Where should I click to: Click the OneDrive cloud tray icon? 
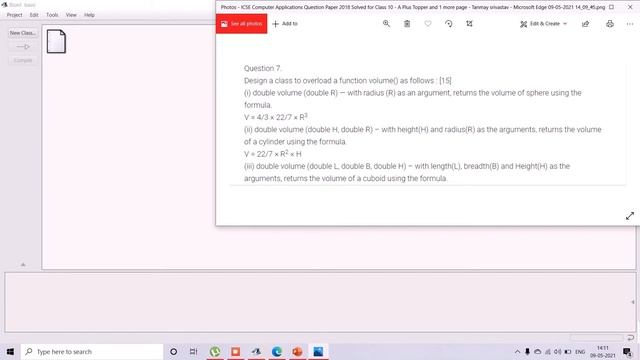[538, 351]
